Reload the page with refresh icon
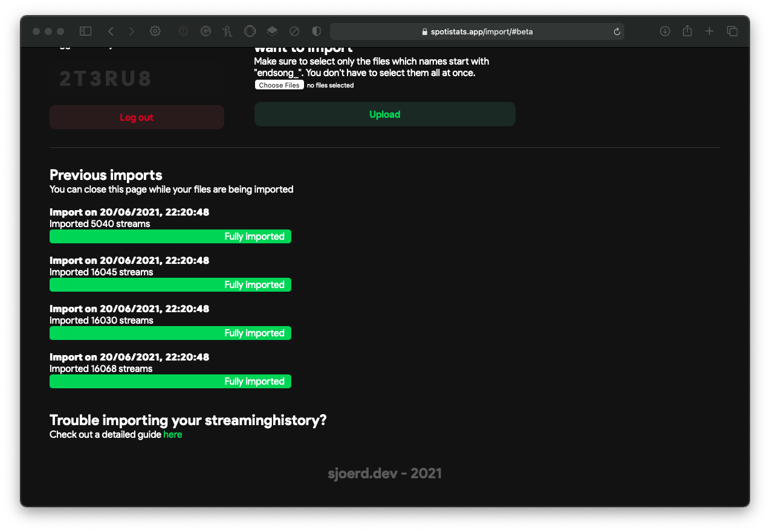 [617, 31]
